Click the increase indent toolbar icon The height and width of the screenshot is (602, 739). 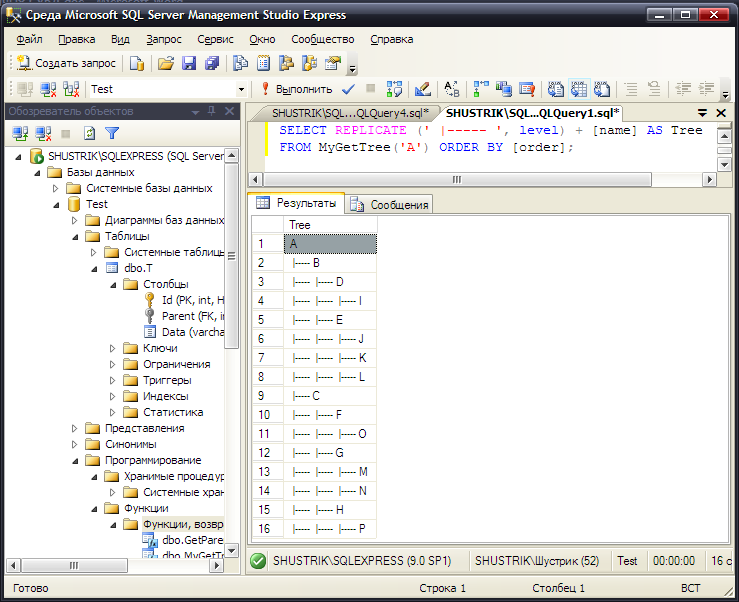tap(706, 89)
